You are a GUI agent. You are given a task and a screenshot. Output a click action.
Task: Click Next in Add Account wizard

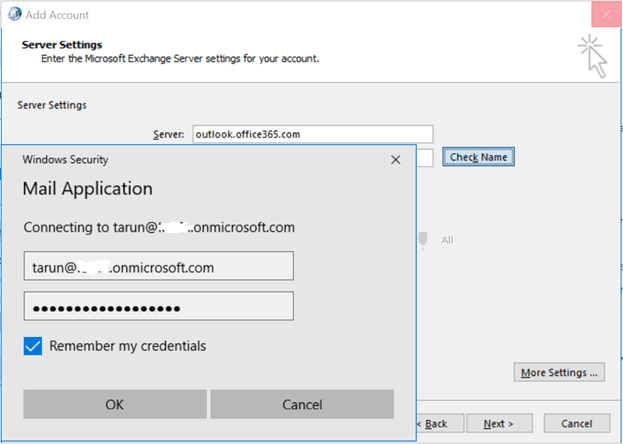click(499, 424)
